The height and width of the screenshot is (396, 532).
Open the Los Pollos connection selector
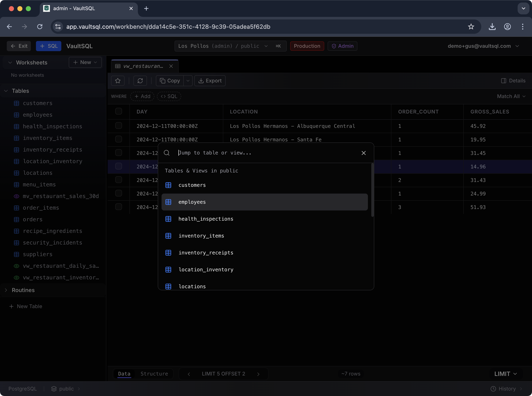coord(230,46)
